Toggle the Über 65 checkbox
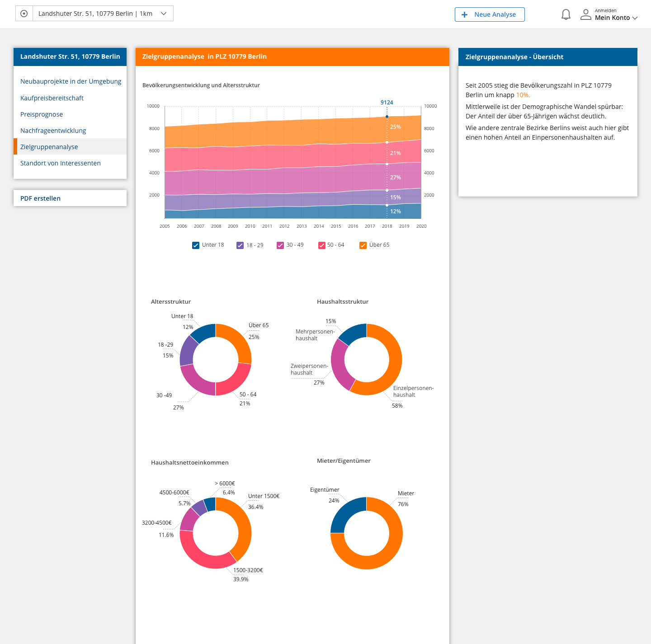Image resolution: width=651 pixels, height=644 pixels. tap(363, 245)
